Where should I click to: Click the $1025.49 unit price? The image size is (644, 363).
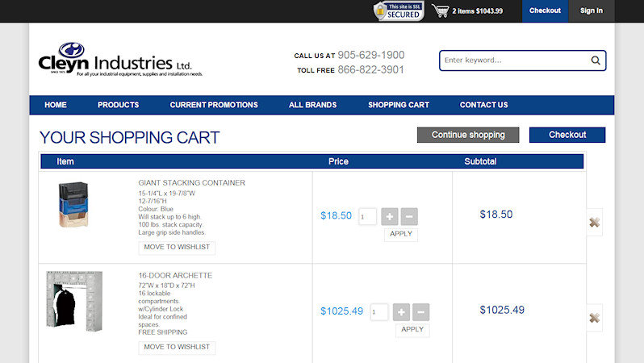point(341,311)
